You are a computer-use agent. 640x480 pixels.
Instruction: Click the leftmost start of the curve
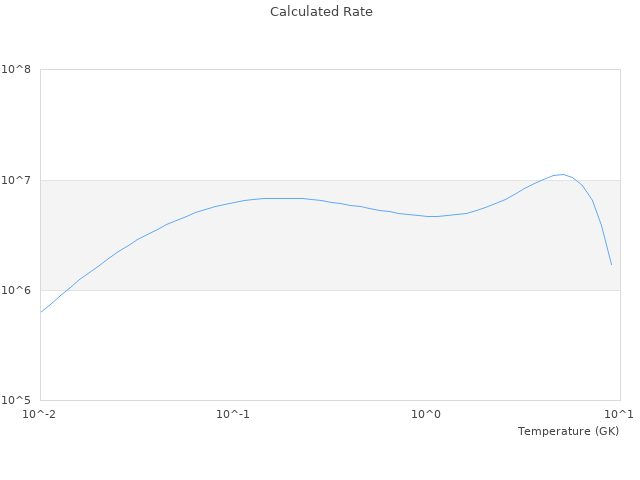click(41, 312)
